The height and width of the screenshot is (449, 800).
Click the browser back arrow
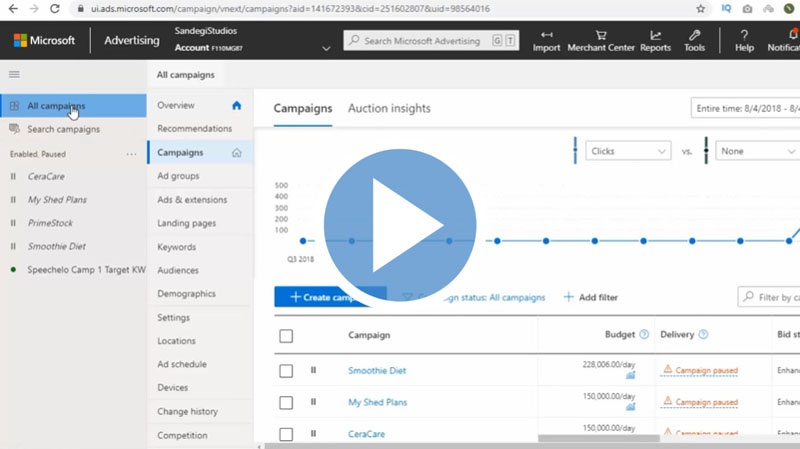pyautogui.click(x=13, y=9)
